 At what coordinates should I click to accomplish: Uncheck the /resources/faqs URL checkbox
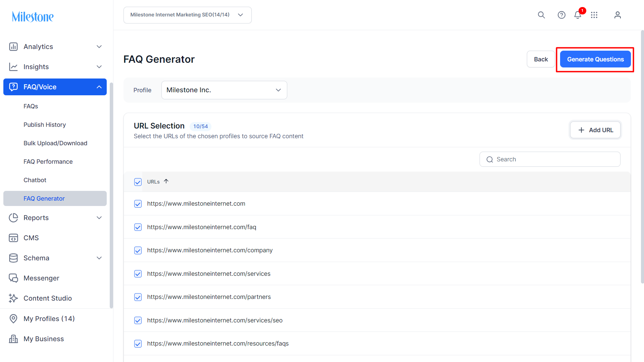point(138,344)
